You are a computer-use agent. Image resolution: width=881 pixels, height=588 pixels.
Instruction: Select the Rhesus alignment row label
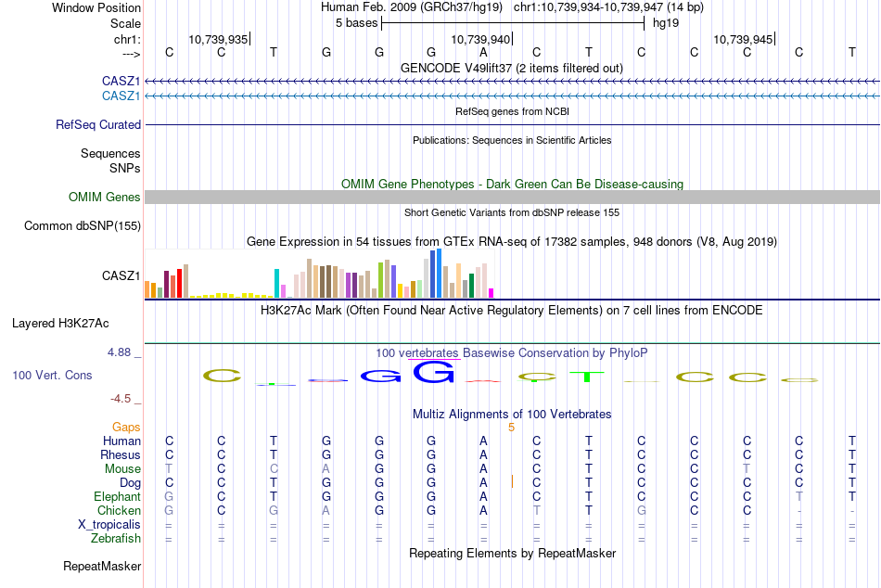tap(121, 454)
